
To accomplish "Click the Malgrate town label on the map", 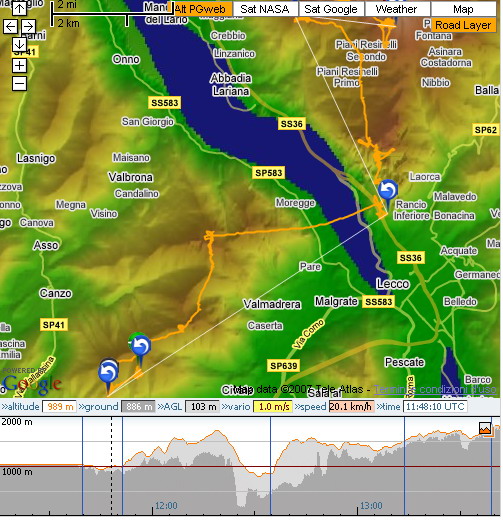I will [x=336, y=302].
